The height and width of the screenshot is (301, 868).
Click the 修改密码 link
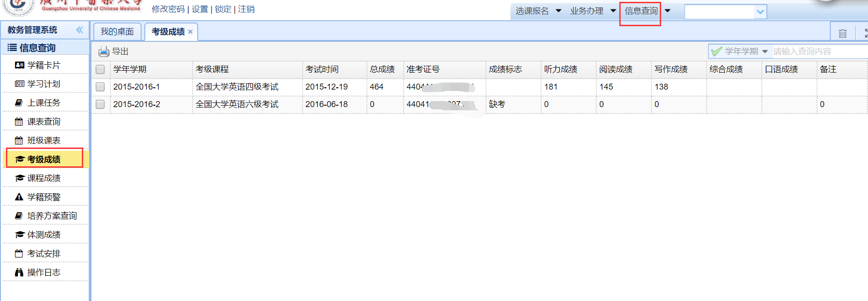tap(168, 9)
